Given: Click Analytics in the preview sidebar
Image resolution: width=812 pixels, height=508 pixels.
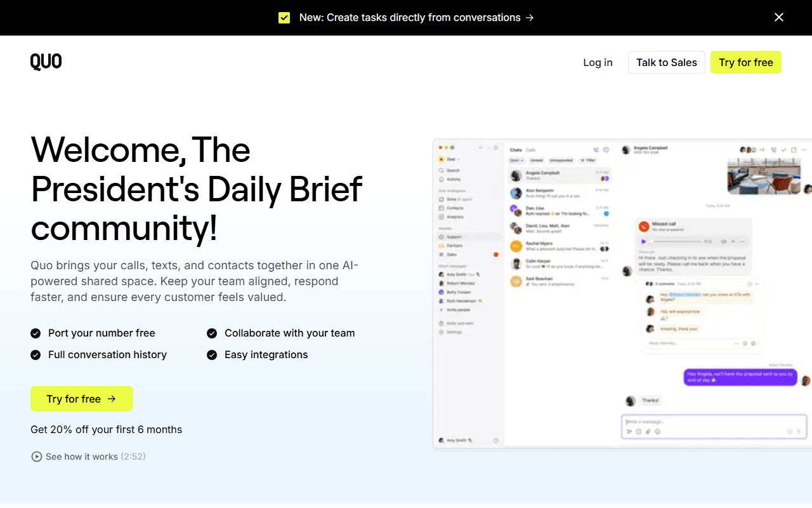Looking at the screenshot, I should point(451,217).
